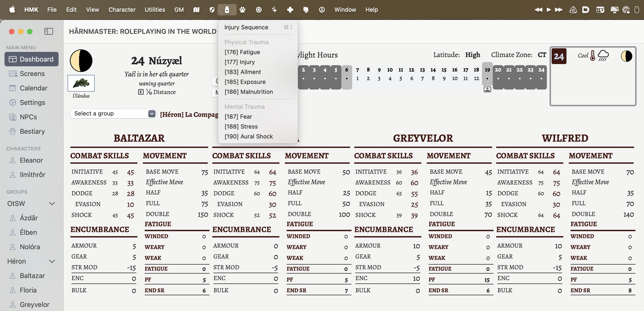Collapse the Héron group
Image resolution: width=644 pixels, height=311 pixels.
[52, 261]
